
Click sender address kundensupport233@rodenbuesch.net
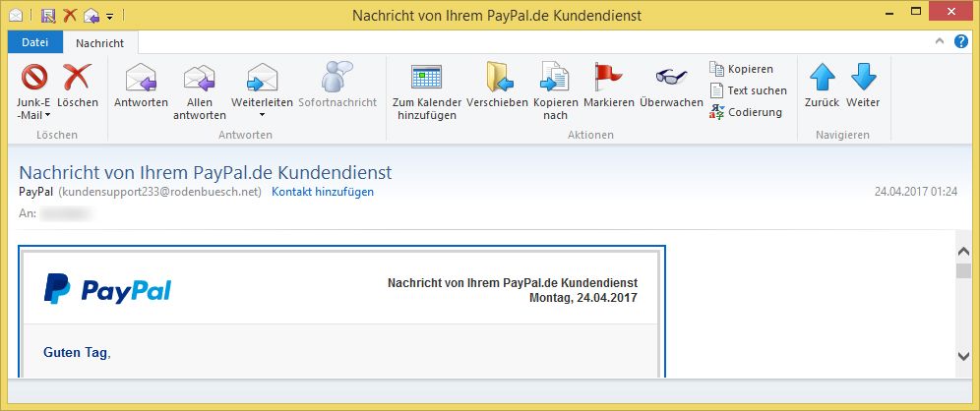160,192
